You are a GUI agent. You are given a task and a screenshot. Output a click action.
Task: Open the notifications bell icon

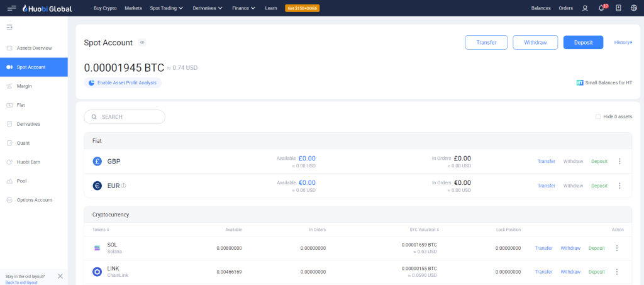pyautogui.click(x=601, y=8)
